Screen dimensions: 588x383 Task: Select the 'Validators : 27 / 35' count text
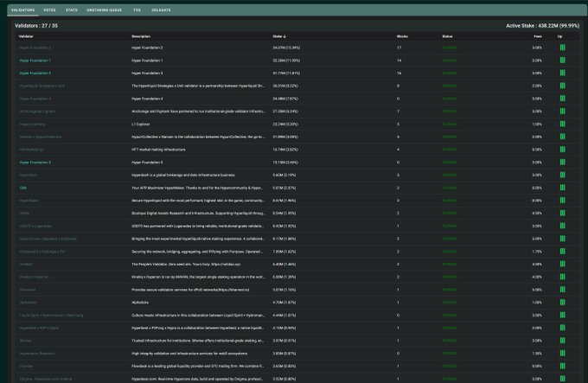point(36,26)
